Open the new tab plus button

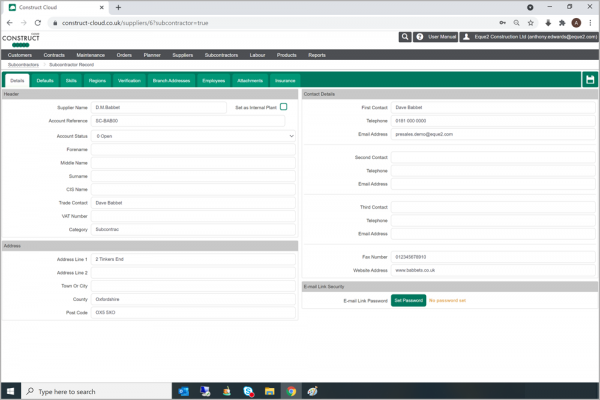click(118, 7)
